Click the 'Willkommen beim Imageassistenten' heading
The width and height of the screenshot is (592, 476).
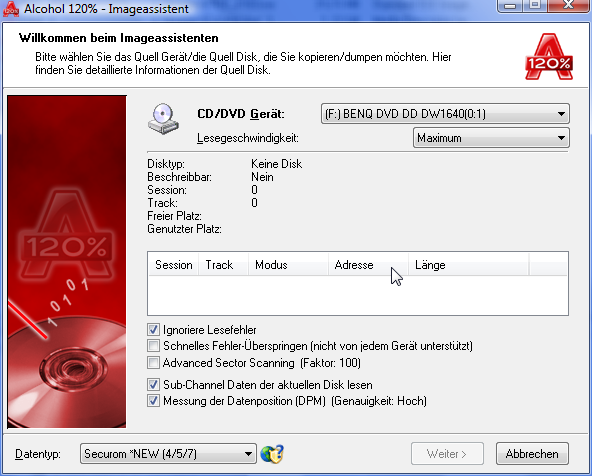119,38
